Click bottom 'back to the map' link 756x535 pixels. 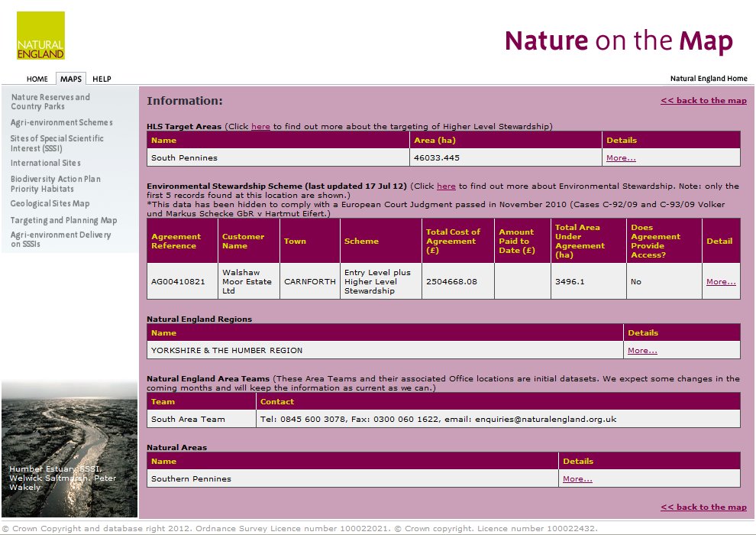click(703, 507)
